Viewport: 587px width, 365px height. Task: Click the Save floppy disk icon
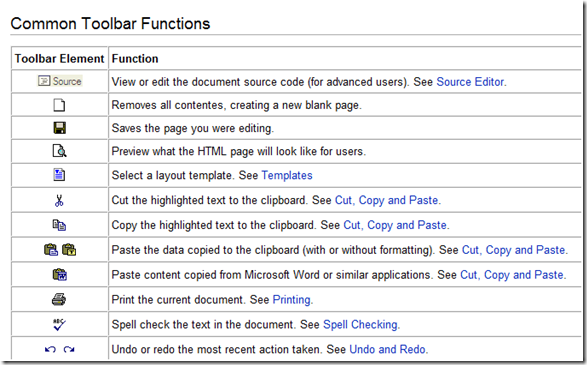pos(60,128)
